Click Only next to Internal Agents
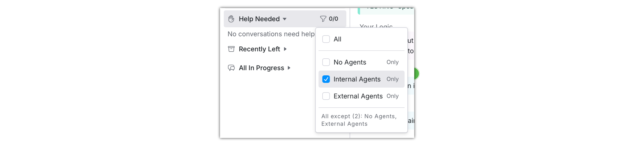The height and width of the screenshot is (146, 644). [392, 79]
